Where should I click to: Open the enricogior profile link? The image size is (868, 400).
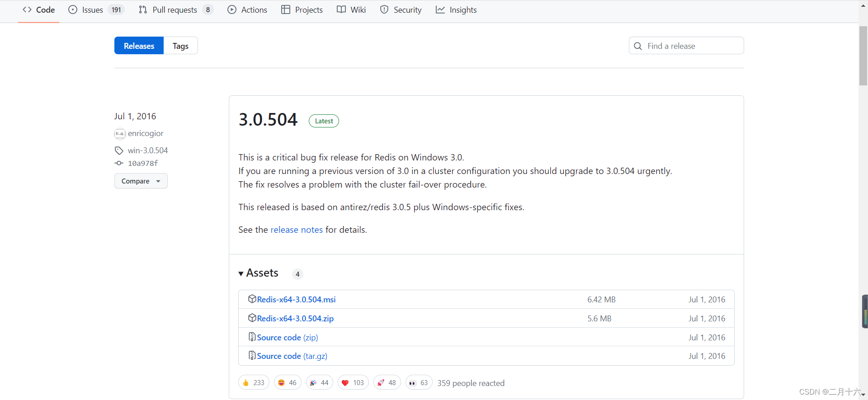pos(146,133)
